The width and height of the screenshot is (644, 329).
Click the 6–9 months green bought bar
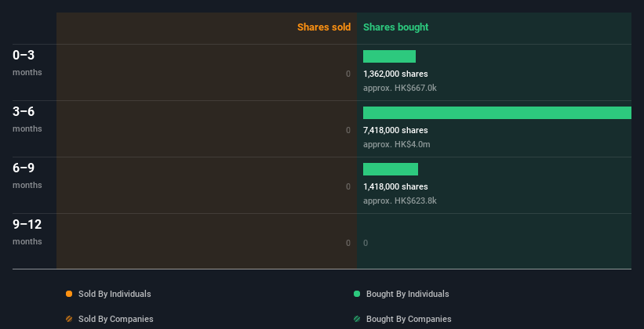(391, 169)
